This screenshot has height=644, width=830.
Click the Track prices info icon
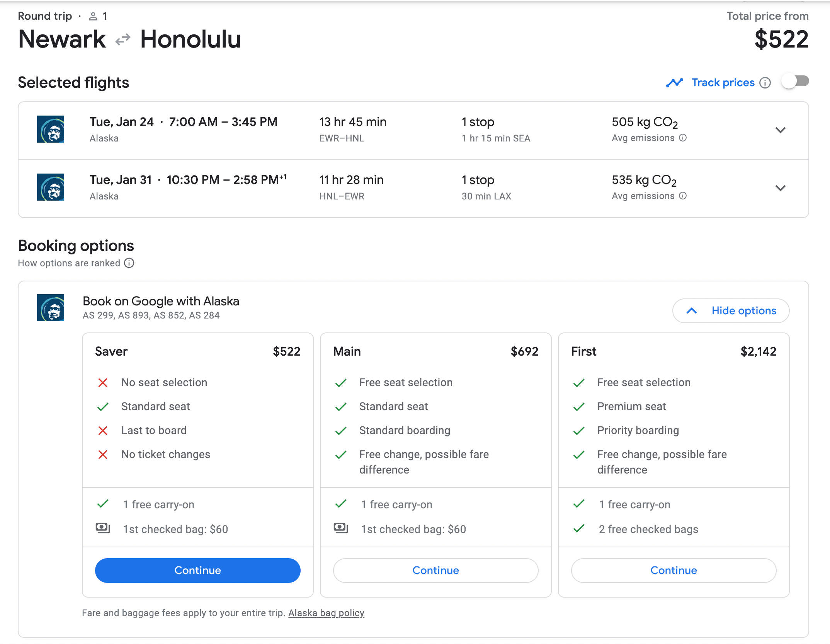(765, 83)
